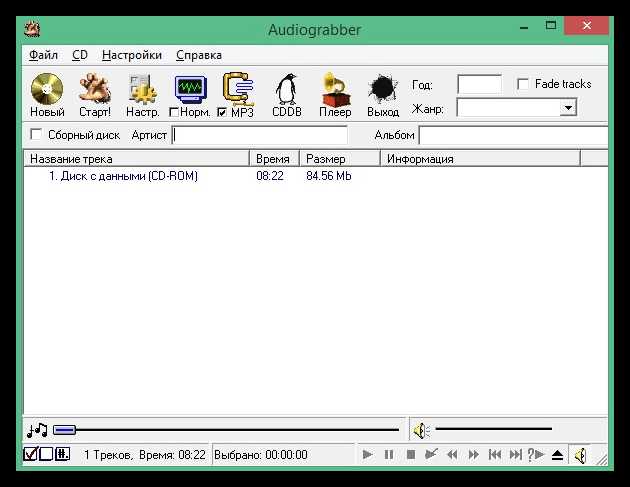
Task: Click the mark-checked-while-playing button
Action: click(431, 454)
